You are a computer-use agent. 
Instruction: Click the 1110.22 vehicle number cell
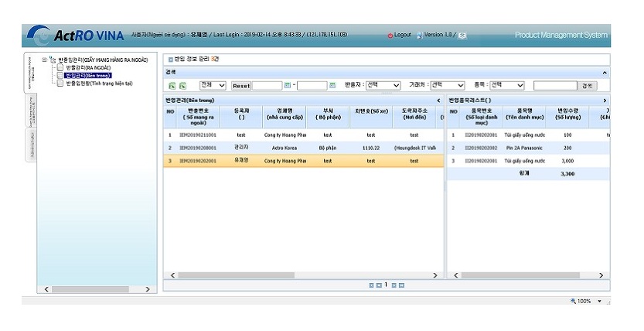[371, 148]
